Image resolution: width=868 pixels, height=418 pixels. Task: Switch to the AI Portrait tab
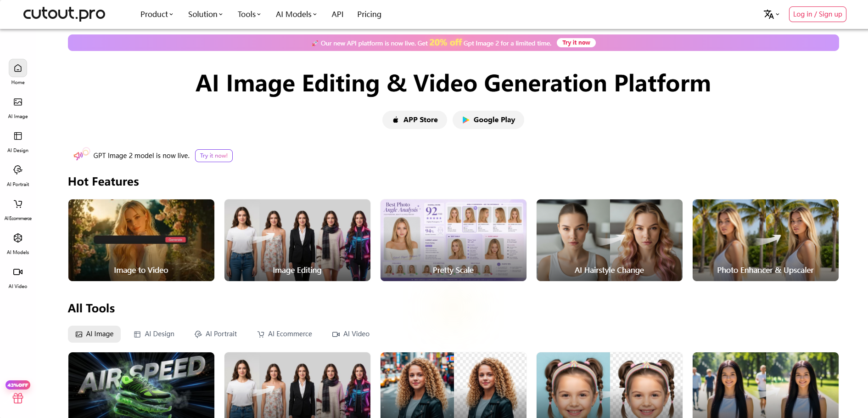(216, 334)
